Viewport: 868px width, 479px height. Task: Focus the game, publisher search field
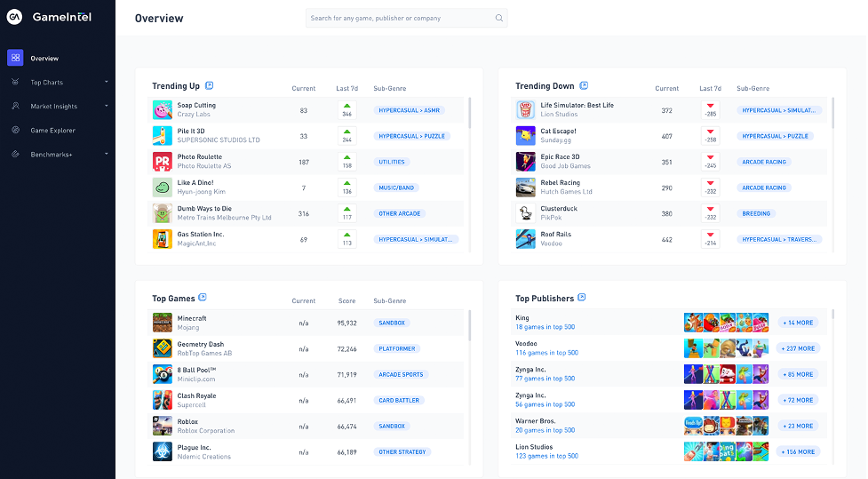(x=400, y=18)
